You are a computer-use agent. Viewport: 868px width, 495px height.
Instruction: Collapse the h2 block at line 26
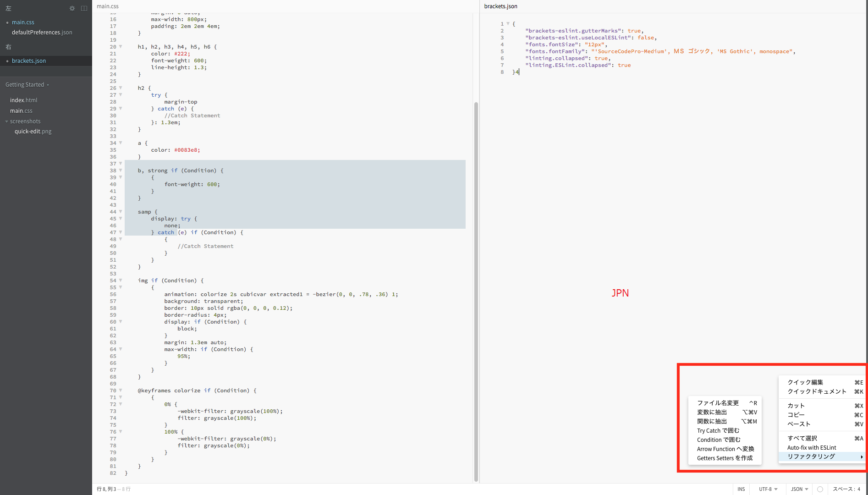(121, 88)
